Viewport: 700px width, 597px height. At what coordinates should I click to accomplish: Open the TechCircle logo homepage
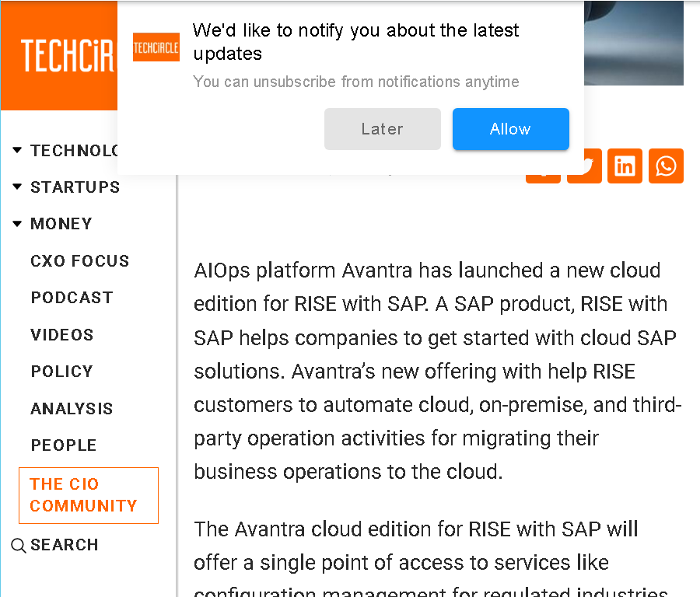(x=59, y=55)
